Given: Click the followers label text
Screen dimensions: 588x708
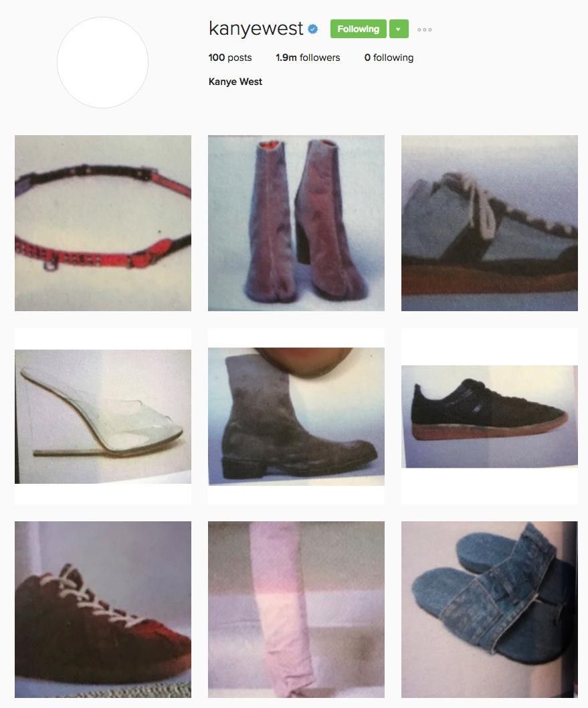Looking at the screenshot, I should click(320, 58).
